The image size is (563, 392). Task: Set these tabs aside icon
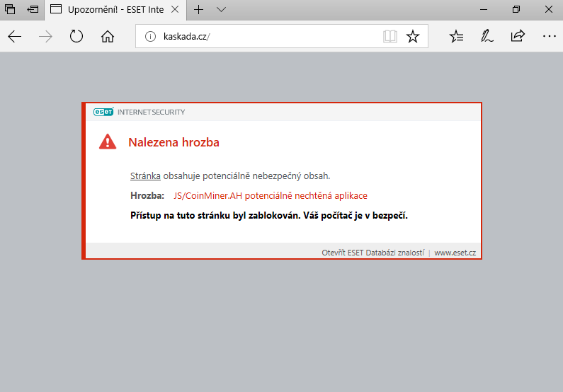pyautogui.click(x=33, y=9)
